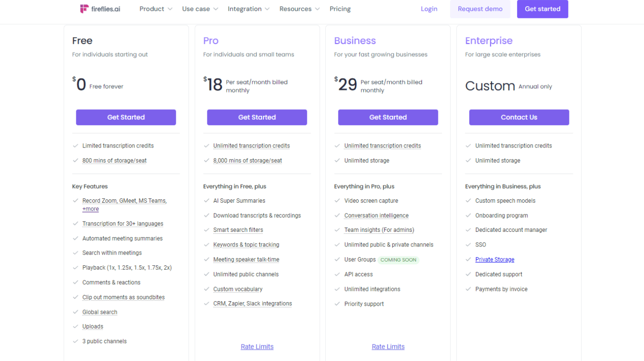Click the Login link
The height and width of the screenshot is (361, 644).
pos(429,9)
